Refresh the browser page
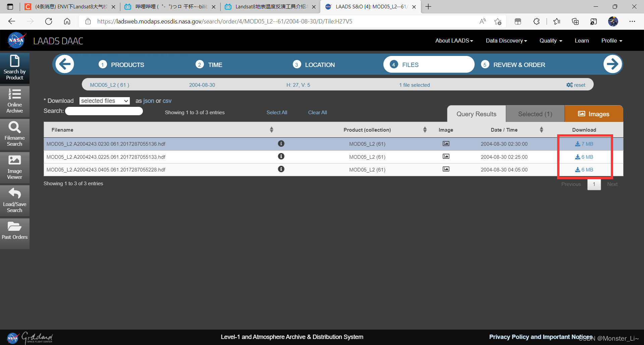644x345 pixels. pyautogui.click(x=49, y=21)
